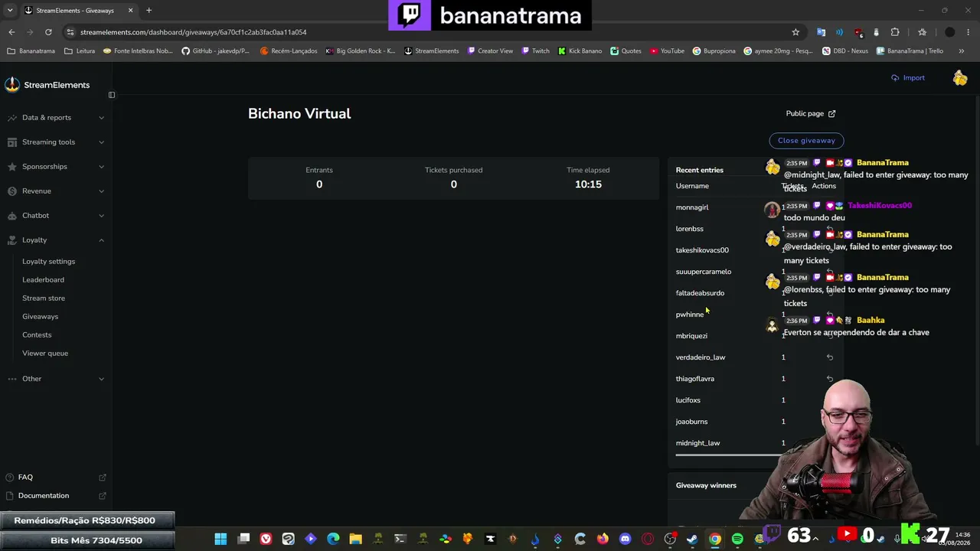Viewport: 980px width, 551px height.
Task: Open the tab search dropdown arrow
Action: pos(10,11)
